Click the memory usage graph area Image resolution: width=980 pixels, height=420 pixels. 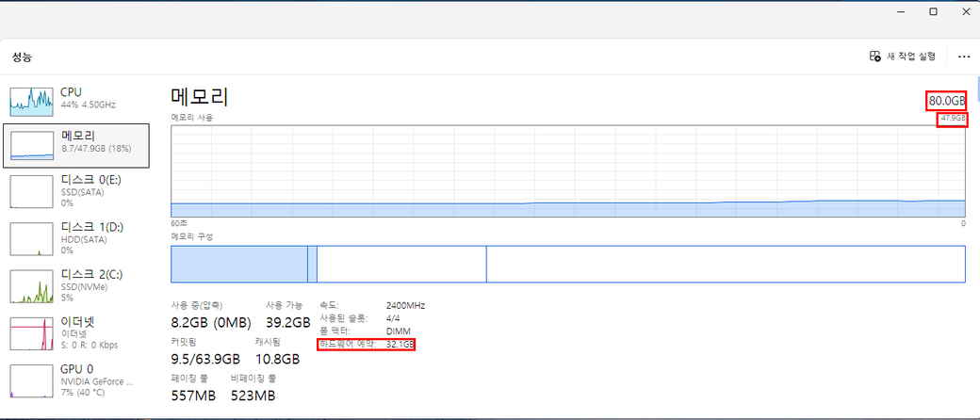pos(567,174)
